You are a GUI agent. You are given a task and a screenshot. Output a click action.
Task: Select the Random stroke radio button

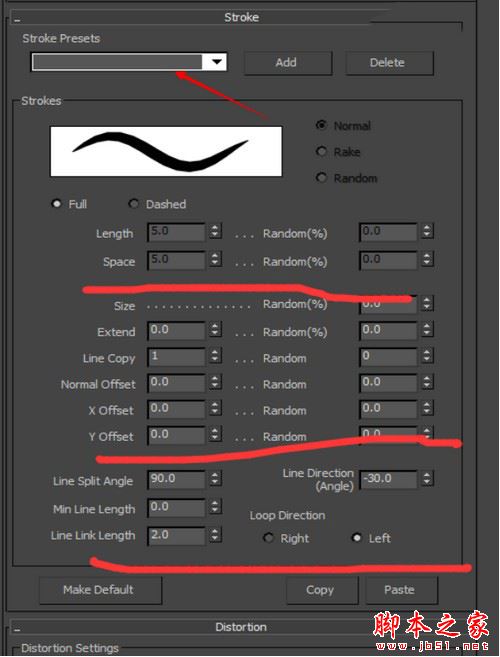coord(322,178)
